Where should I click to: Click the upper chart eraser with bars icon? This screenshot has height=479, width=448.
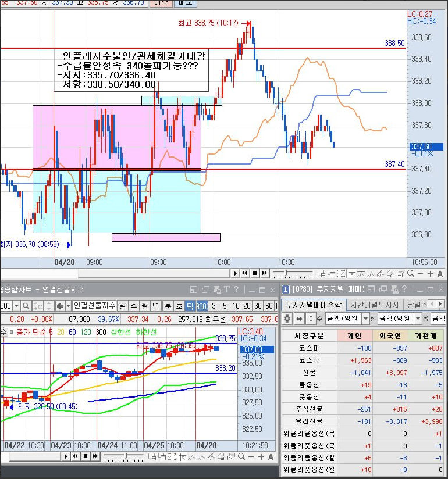click(390, 274)
